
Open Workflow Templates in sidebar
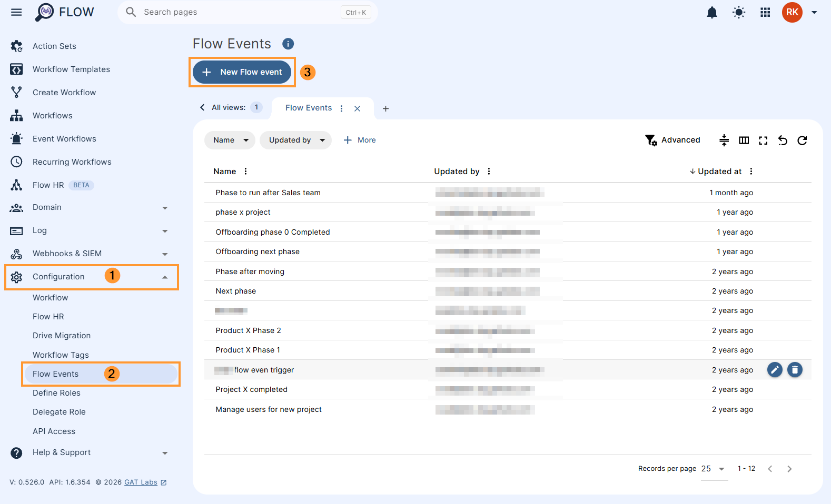point(71,69)
